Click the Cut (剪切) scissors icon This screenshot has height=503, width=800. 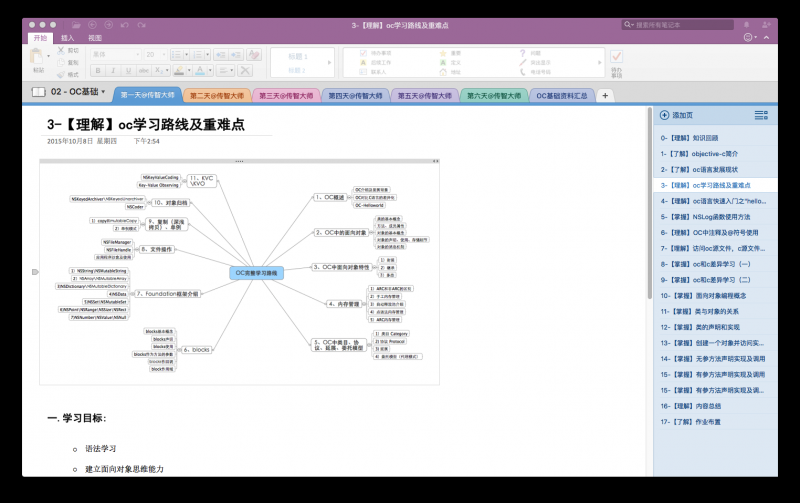pos(60,49)
